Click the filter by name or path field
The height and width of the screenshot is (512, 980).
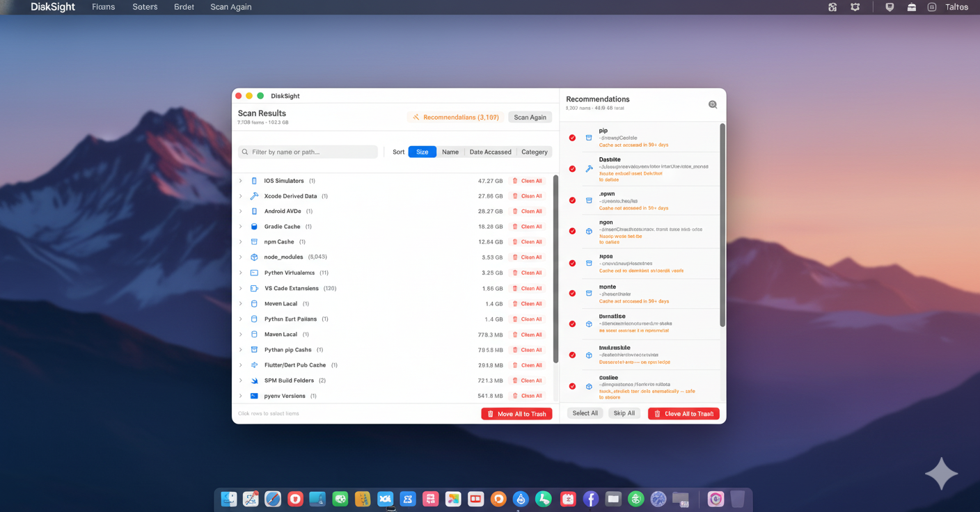[308, 151]
